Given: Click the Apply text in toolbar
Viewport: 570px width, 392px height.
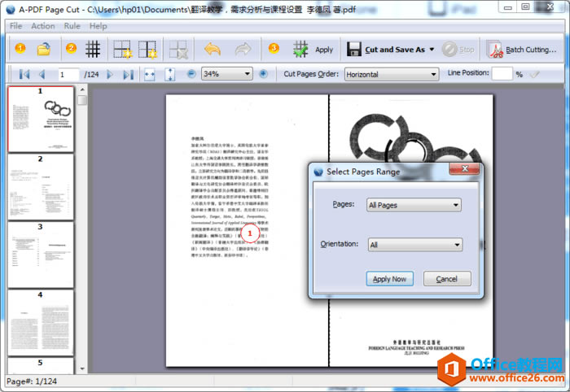Looking at the screenshot, I should [x=324, y=50].
